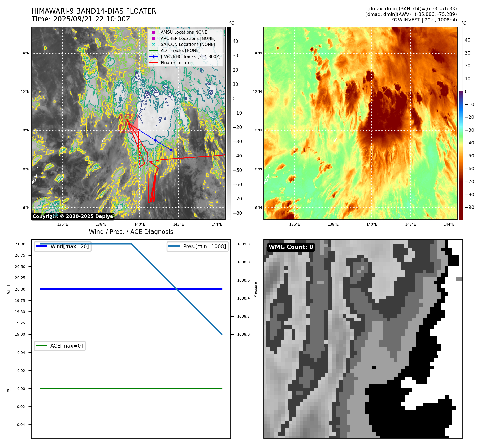Click the blue line marker beside JTWC/NHC Tracks
This screenshot has width=481, height=448.
153,57
